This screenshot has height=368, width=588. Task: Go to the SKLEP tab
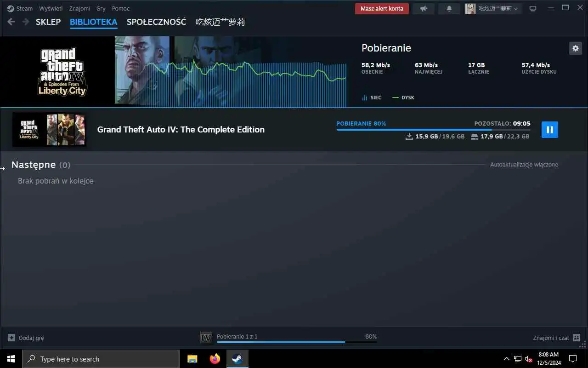tap(48, 22)
